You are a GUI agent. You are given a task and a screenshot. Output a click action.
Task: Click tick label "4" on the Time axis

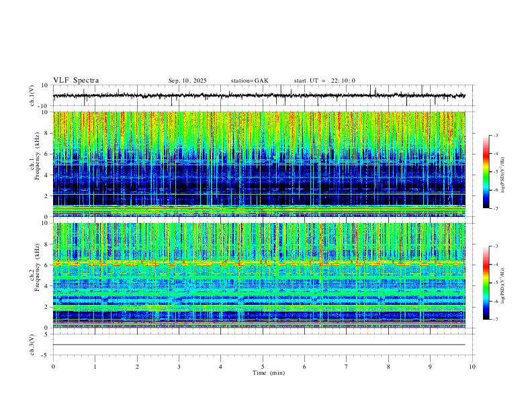[x=220, y=367]
